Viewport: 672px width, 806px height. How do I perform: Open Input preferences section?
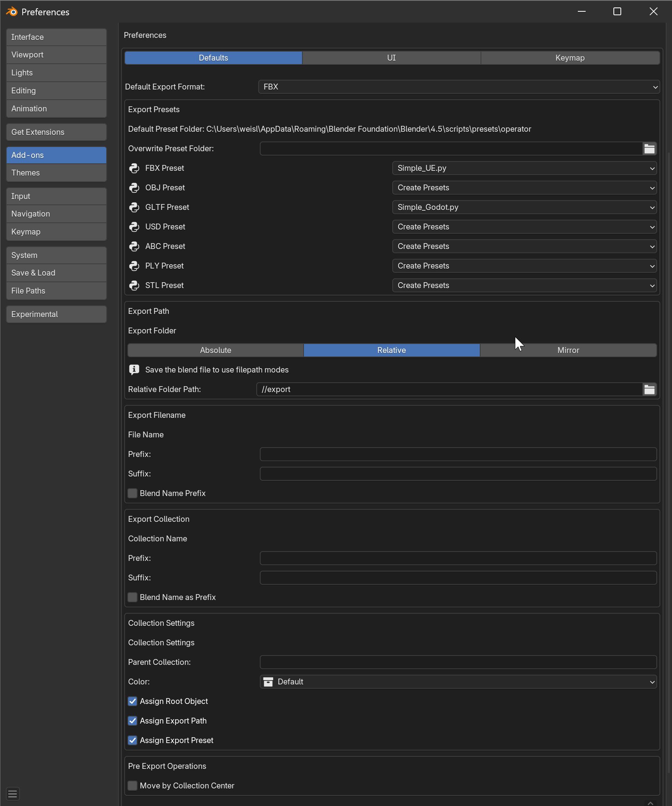[56, 196]
